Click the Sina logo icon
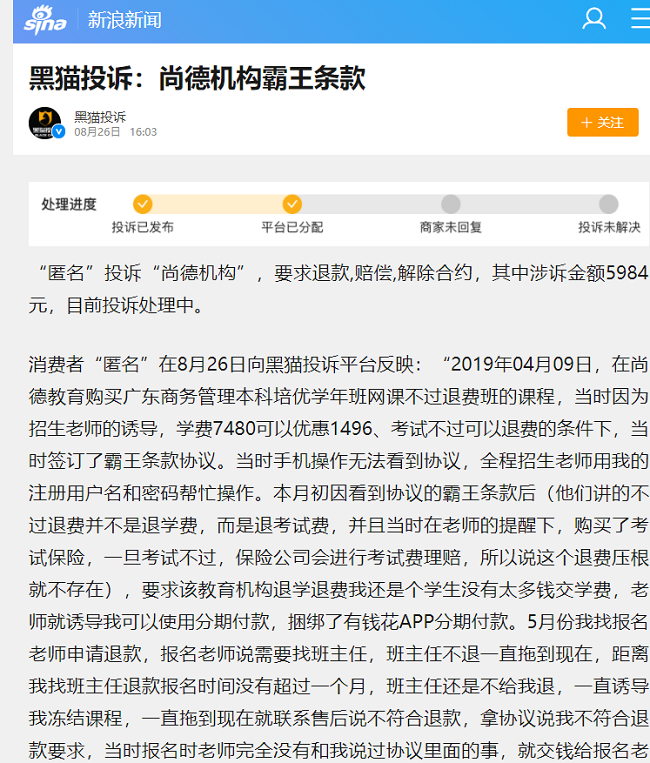Screen dimensions: 650x763 pyautogui.click(x=45, y=20)
